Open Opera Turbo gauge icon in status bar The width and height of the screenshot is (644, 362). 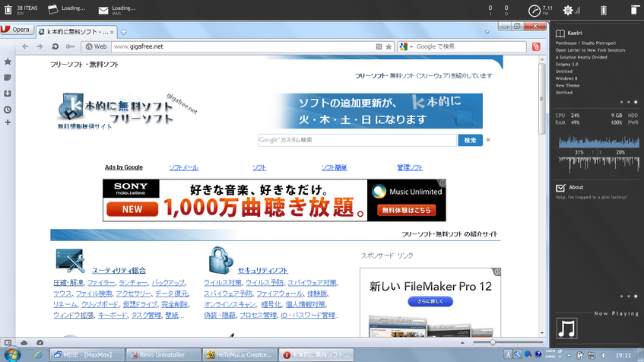tap(40, 342)
